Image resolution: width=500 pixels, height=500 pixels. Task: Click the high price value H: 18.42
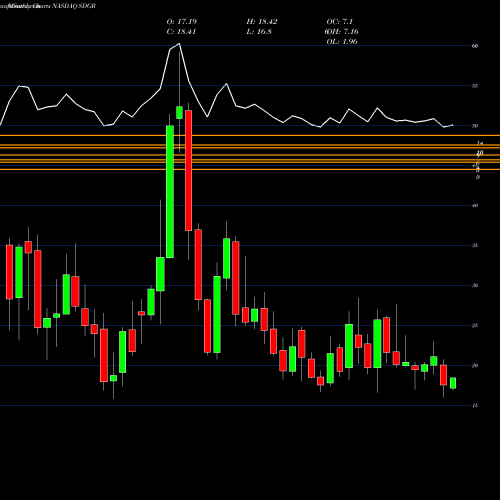(x=262, y=22)
